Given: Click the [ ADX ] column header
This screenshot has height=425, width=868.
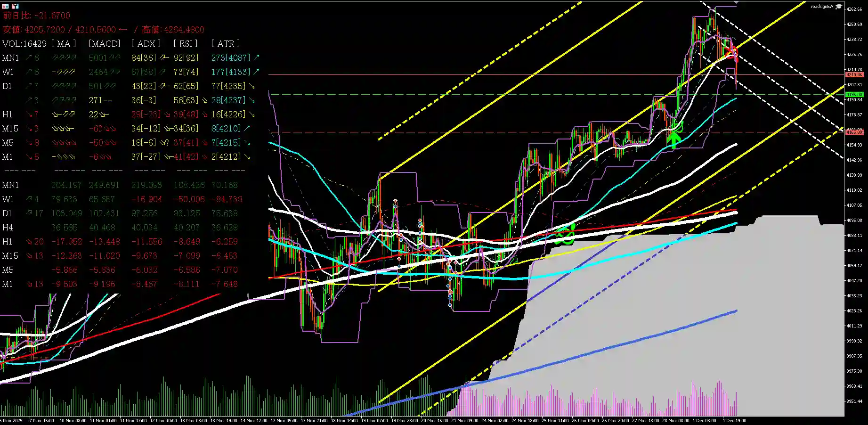Looking at the screenshot, I should pyautogui.click(x=146, y=44).
